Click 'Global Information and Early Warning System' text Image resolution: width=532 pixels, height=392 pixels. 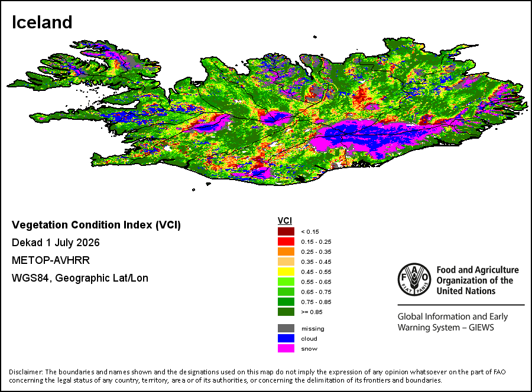click(453, 322)
